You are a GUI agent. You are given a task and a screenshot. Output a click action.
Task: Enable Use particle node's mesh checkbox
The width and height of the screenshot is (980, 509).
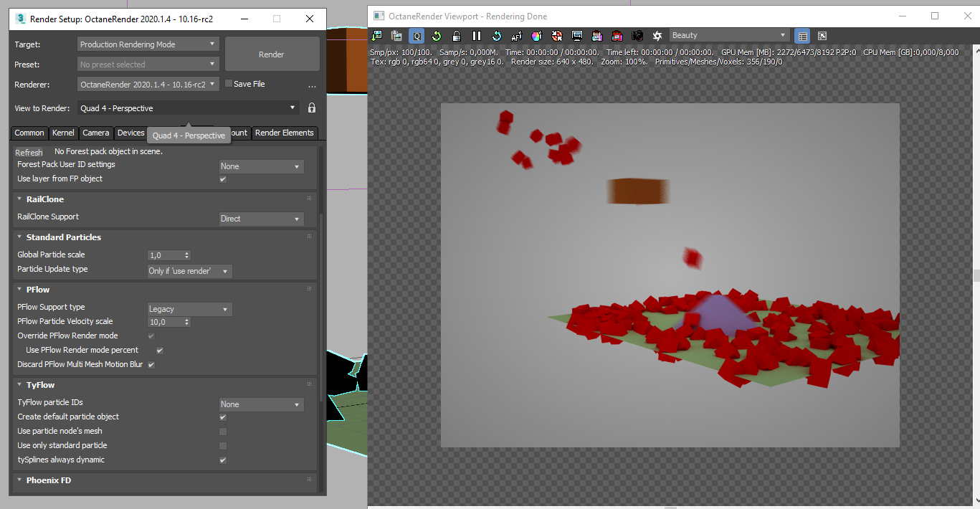coord(223,432)
